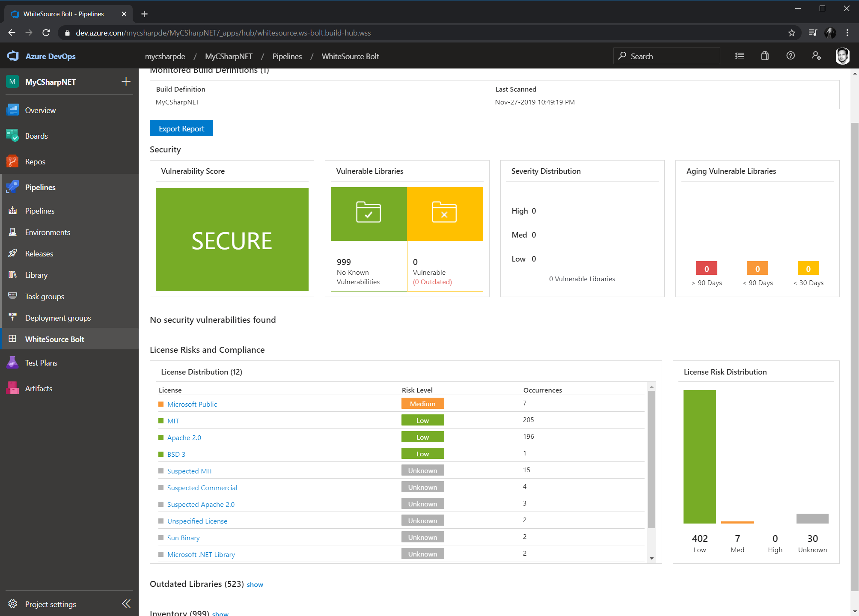The width and height of the screenshot is (859, 616).
Task: Click the Repos icon in sidebar
Action: 12,161
